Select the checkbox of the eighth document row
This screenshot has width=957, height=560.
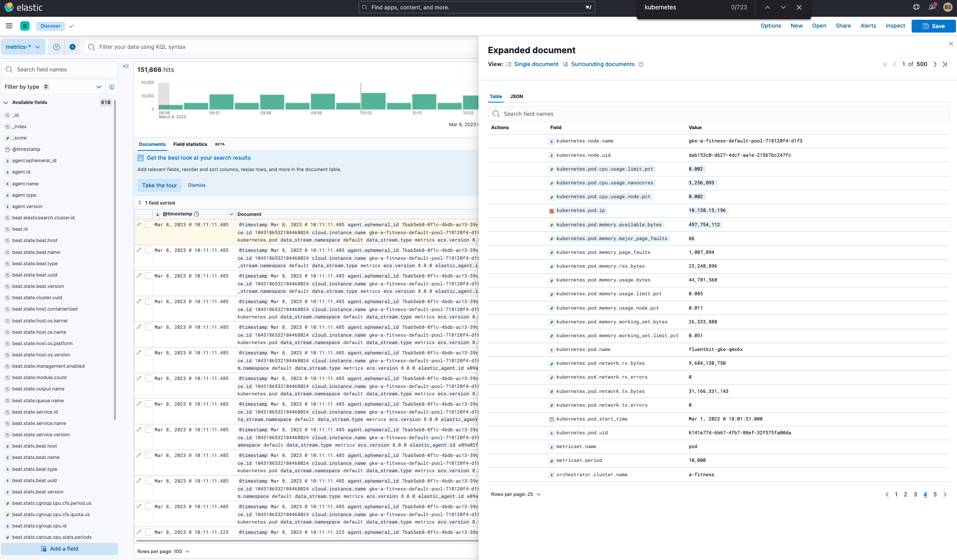[148, 404]
